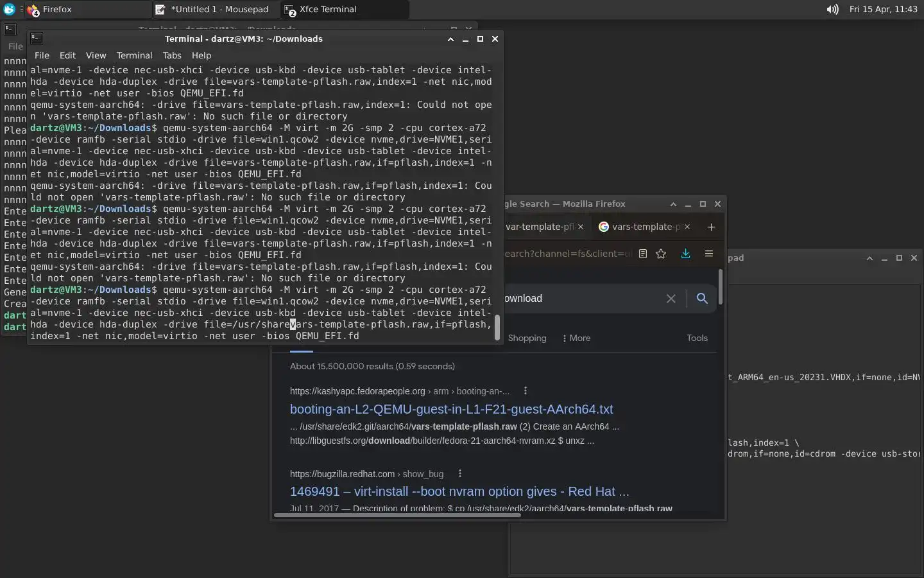Maximize the Firefox window
Image resolution: width=924 pixels, height=578 pixels.
(x=703, y=204)
